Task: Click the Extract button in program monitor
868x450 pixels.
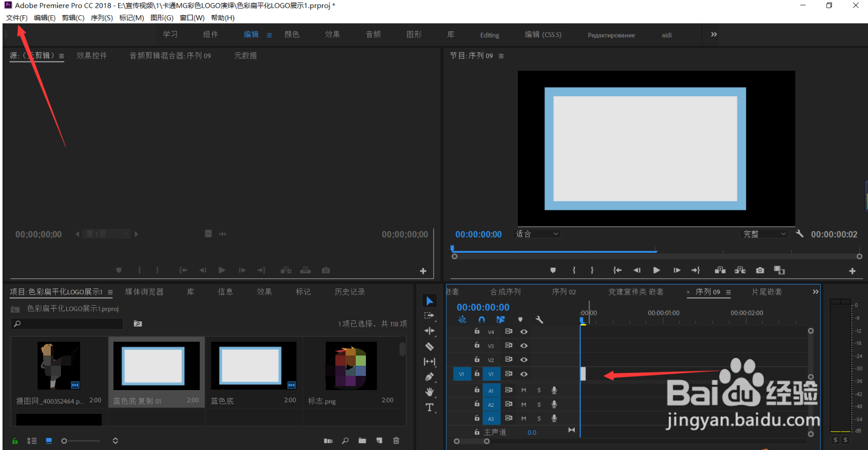Action: click(740, 270)
